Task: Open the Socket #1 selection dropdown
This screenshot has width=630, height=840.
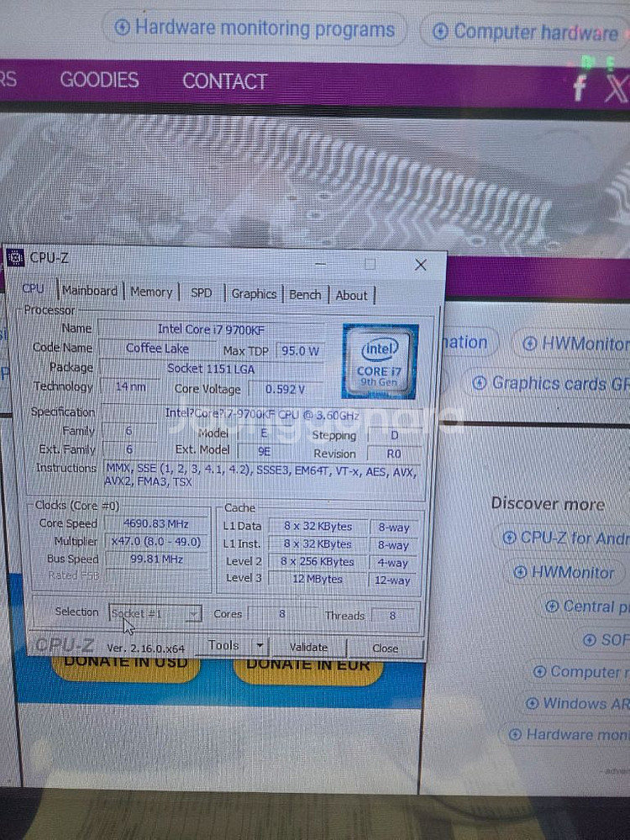Action: tap(193, 614)
